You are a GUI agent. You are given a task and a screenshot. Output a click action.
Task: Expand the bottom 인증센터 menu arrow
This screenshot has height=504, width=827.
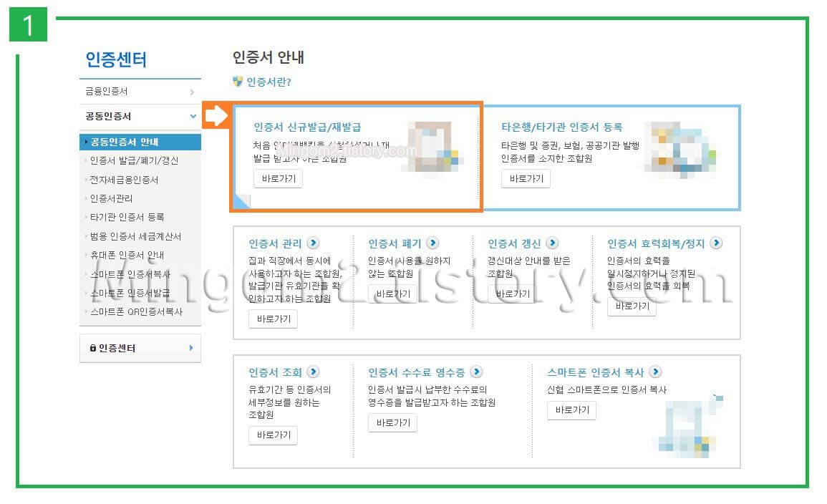(x=190, y=349)
